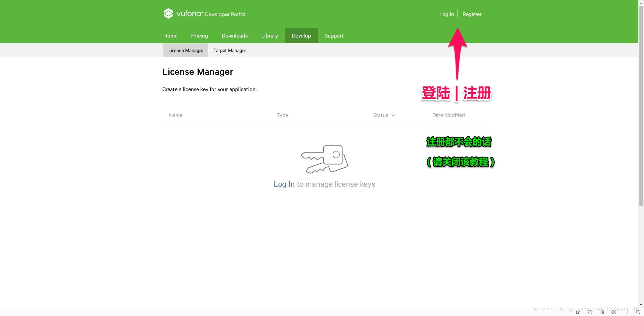Open the Downloads menu item

(234, 36)
